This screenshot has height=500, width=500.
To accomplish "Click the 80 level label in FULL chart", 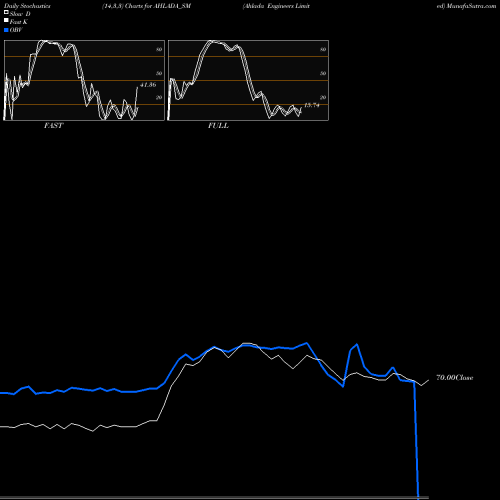I will [x=323, y=49].
